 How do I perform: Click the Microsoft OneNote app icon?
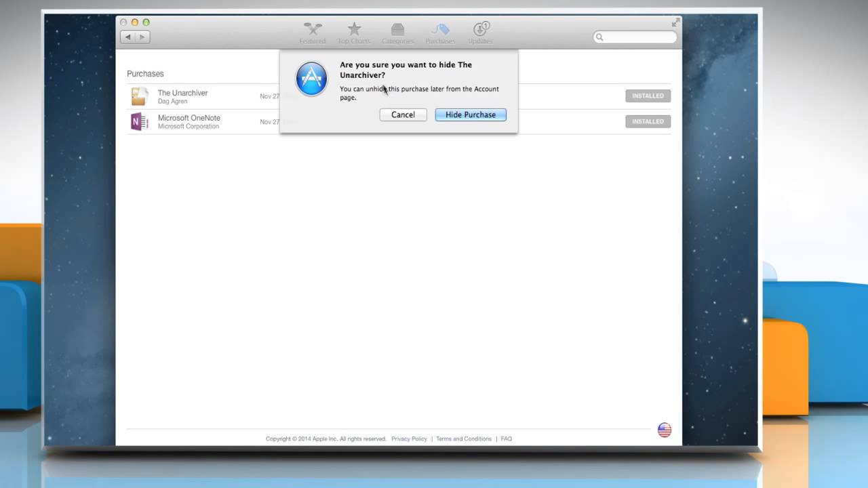pos(140,122)
